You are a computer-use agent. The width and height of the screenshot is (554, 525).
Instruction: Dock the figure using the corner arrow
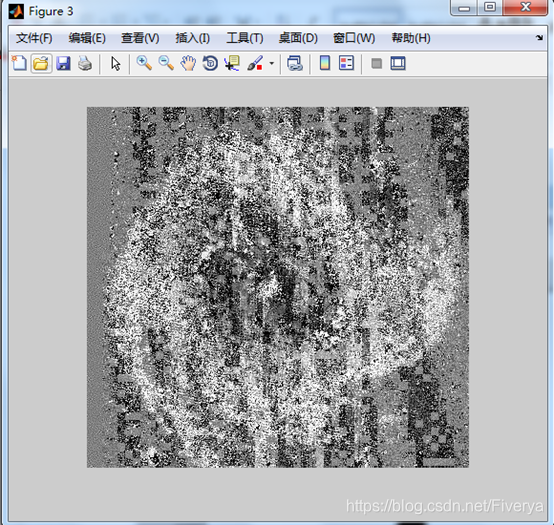(539, 37)
